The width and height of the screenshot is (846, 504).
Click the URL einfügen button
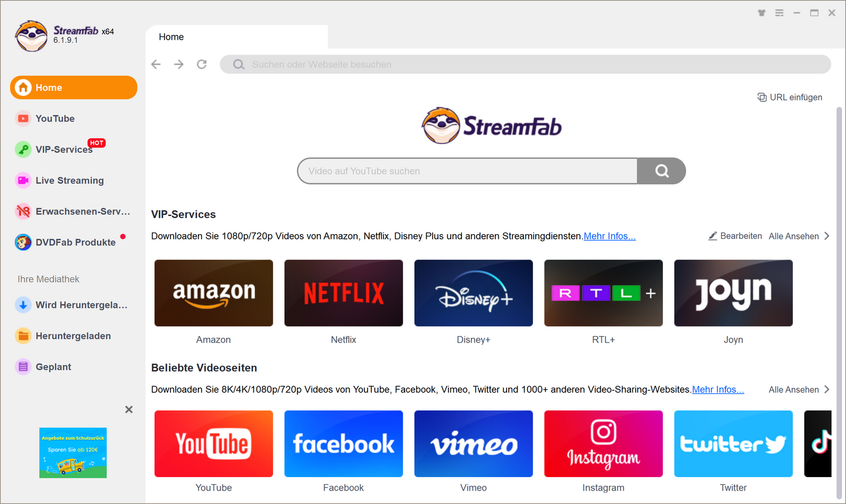tap(790, 97)
